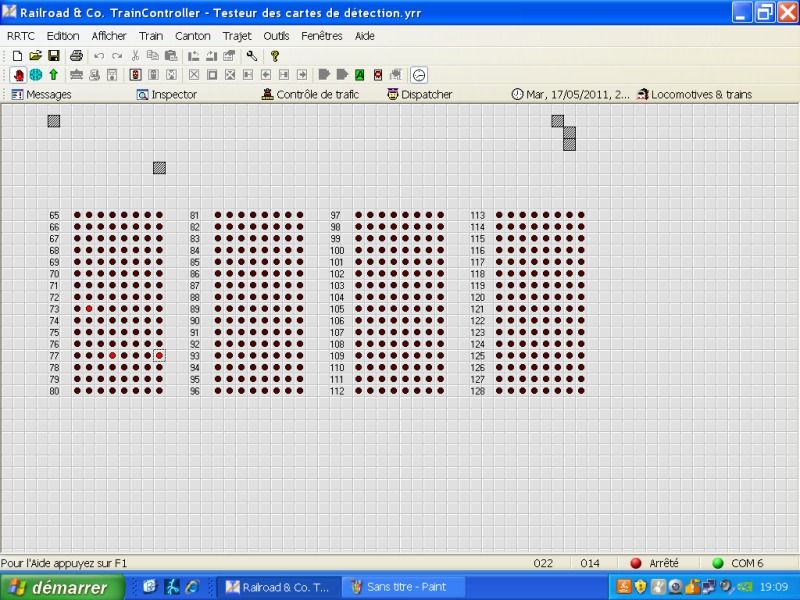Click the blue globe connection icon
The height and width of the screenshot is (600, 800).
click(x=36, y=75)
